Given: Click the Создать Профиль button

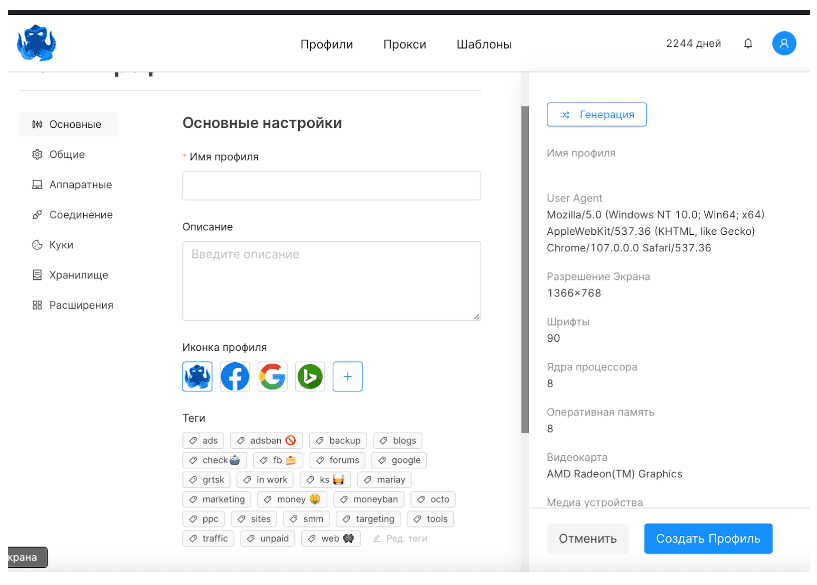Looking at the screenshot, I should [708, 538].
